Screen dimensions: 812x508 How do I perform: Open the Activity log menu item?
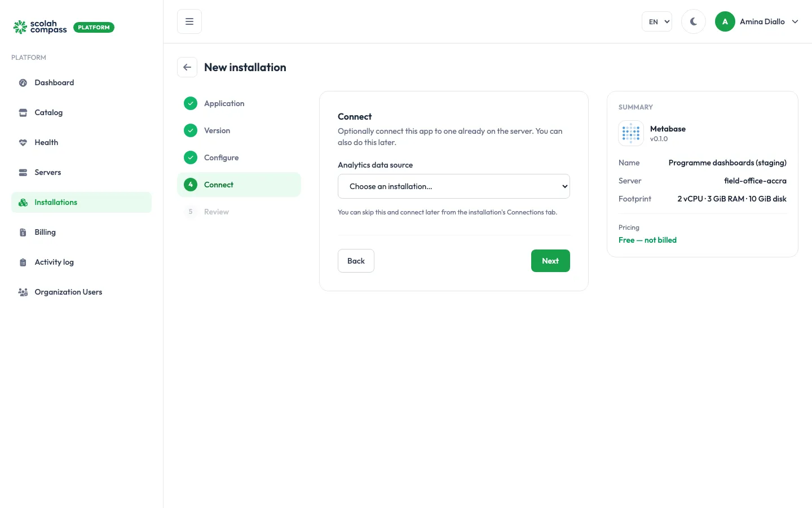tap(81, 262)
